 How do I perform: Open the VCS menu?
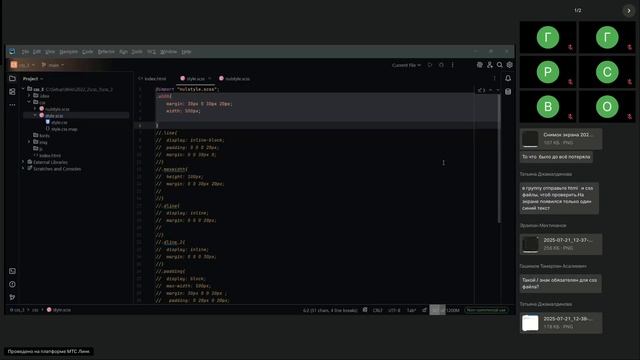point(151,52)
